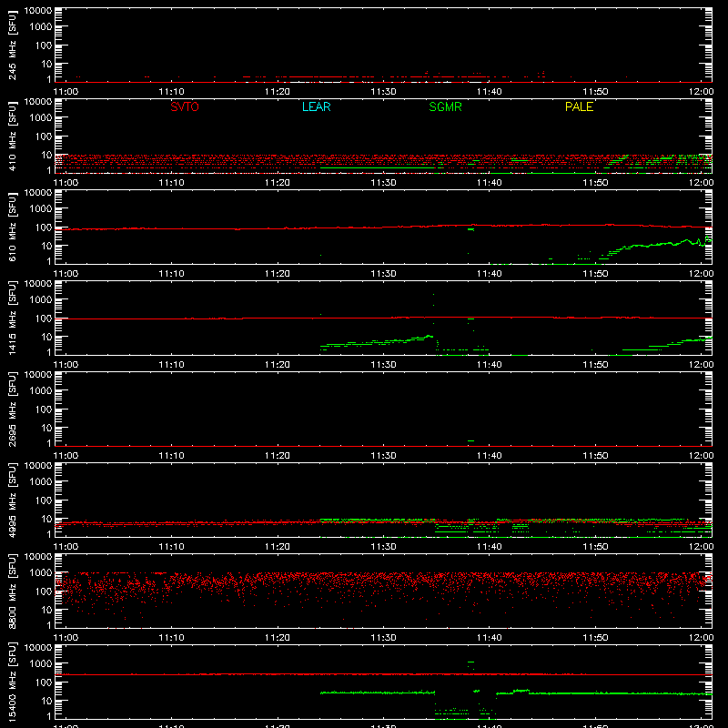Image resolution: width=728 pixels, height=728 pixels.
Task: Select the 410 MHz [SFU] axis title
Action: [12, 136]
